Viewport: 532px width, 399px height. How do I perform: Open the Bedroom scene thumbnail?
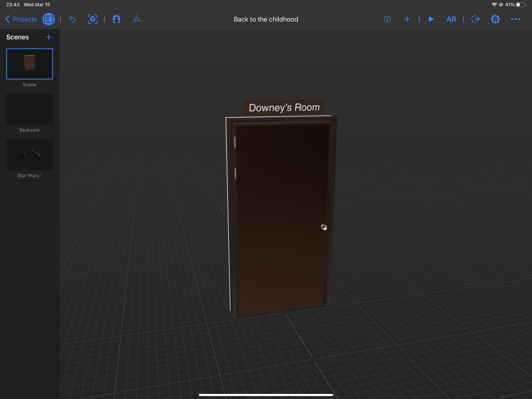click(x=30, y=109)
